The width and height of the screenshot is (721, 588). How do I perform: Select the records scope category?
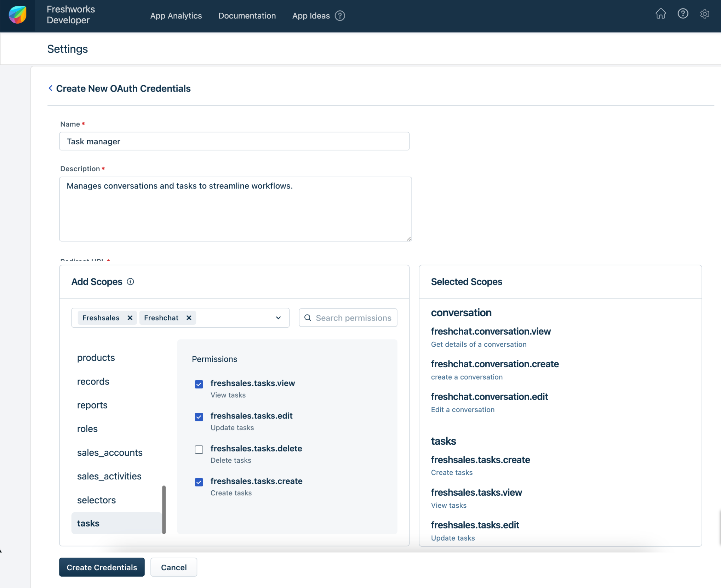click(93, 381)
